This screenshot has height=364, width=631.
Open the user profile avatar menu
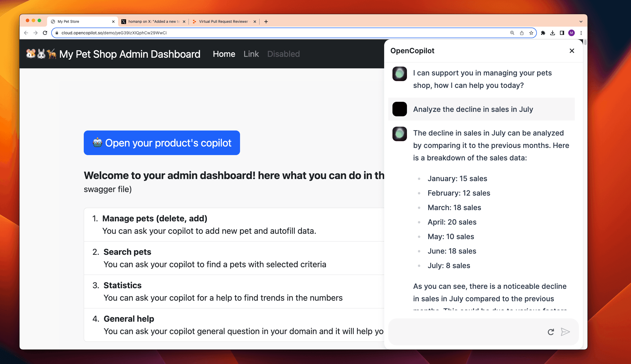[572, 33]
